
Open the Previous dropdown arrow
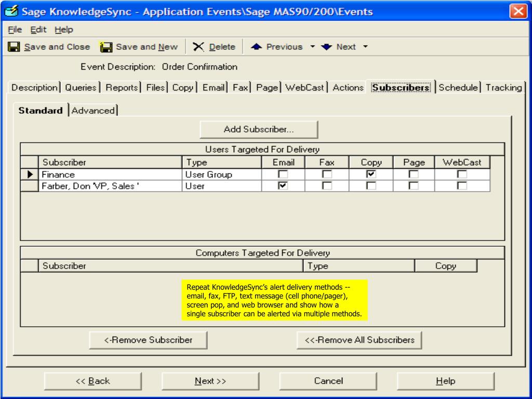[312, 46]
